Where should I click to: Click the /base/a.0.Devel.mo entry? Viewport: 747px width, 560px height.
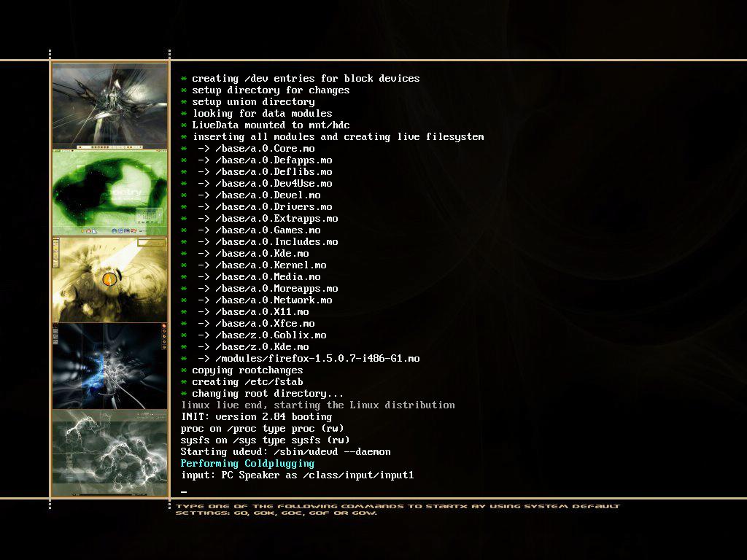(251, 195)
